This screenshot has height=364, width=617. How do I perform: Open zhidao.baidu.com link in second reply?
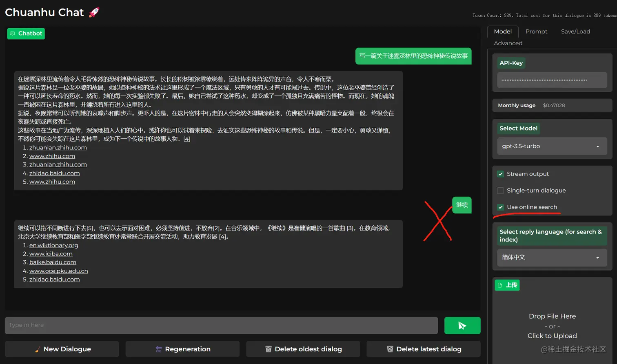(55, 280)
